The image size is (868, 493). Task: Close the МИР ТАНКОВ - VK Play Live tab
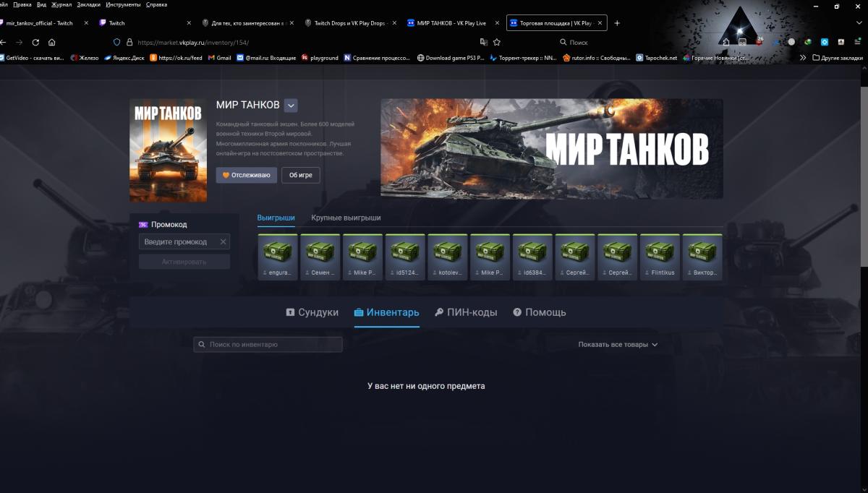[x=495, y=23]
